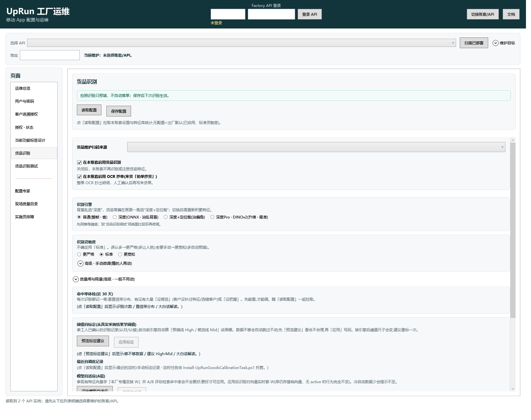Click the scrollbar up arrow

click(x=513, y=140)
